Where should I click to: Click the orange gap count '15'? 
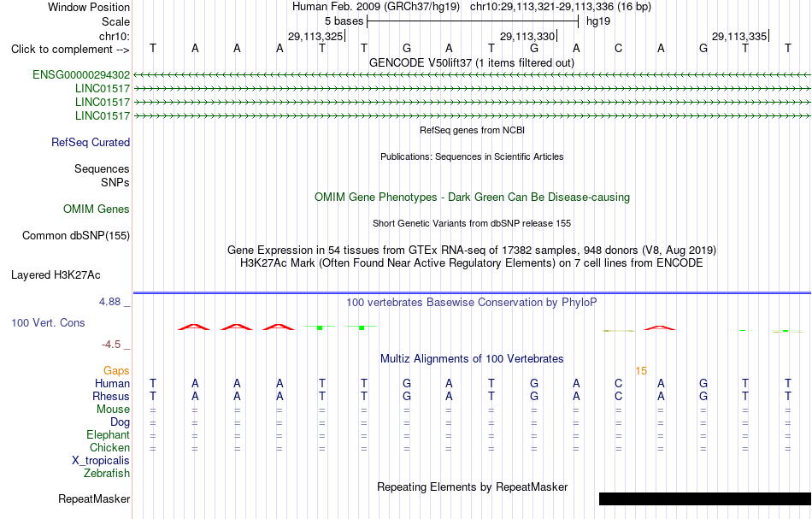[641, 371]
